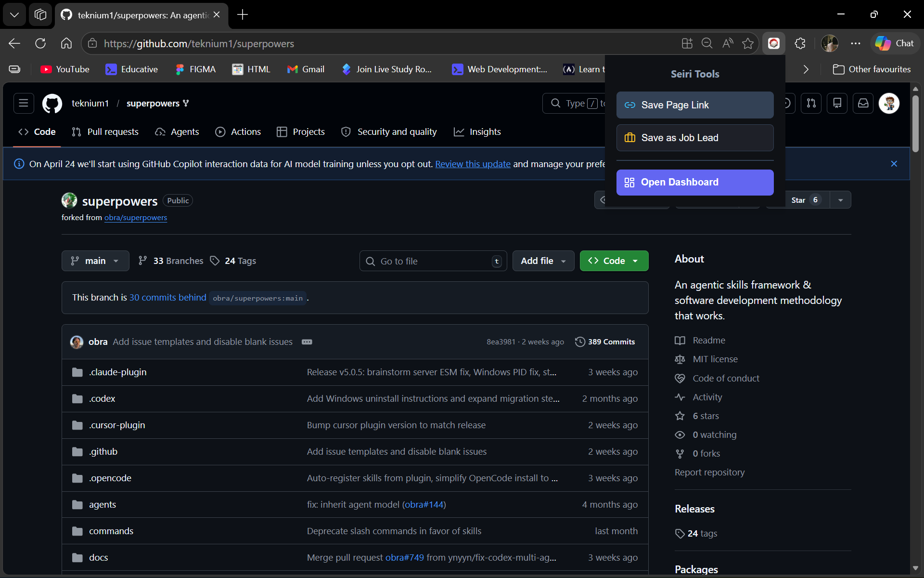The image size is (924, 578).
Task: Open the main branch dropdown
Action: coord(95,261)
